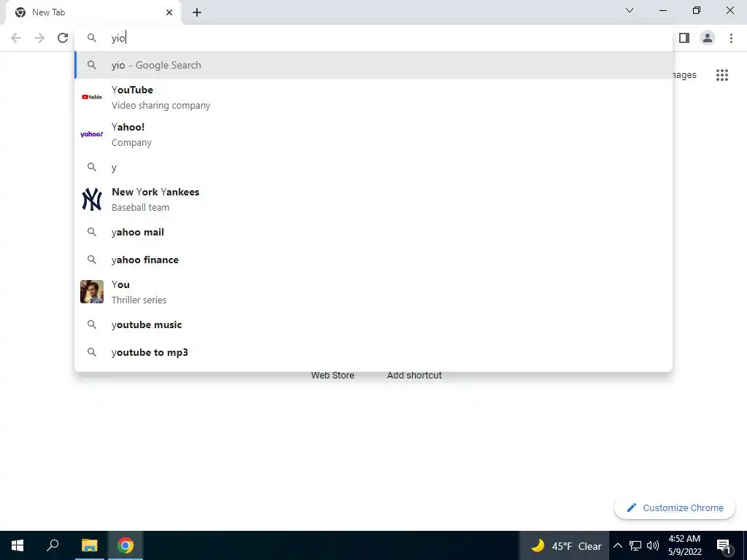Click the Yahoo logo icon

pos(91,134)
